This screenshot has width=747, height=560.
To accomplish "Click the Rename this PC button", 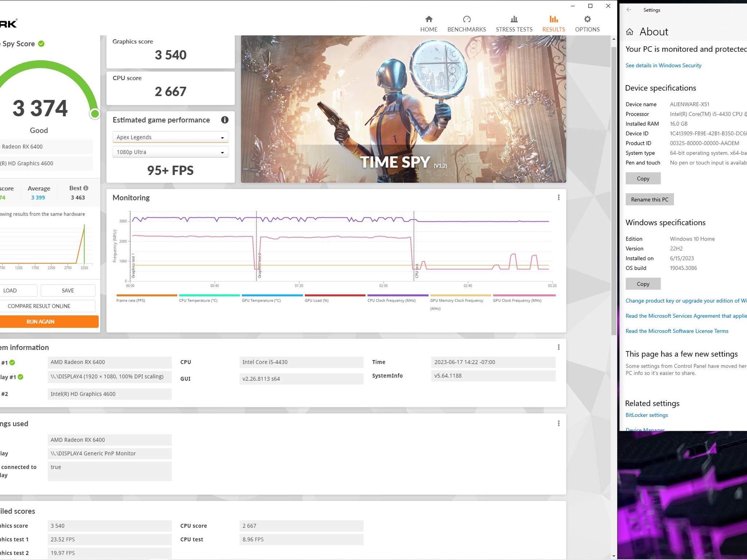I will click(650, 199).
